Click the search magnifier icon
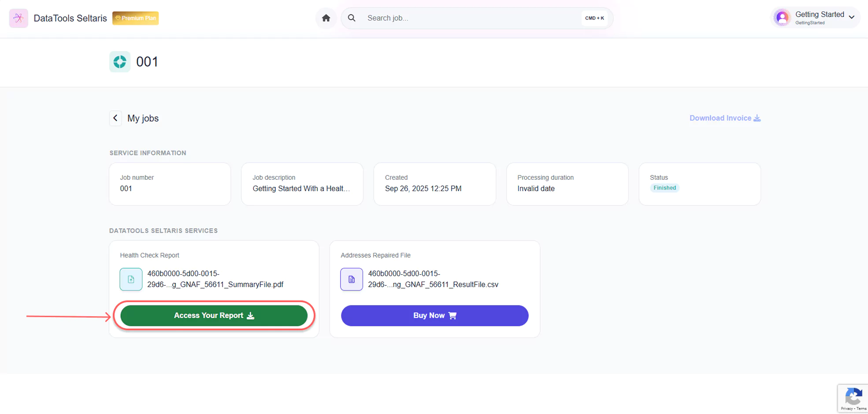Viewport: 868px width, 414px height. 352,18
